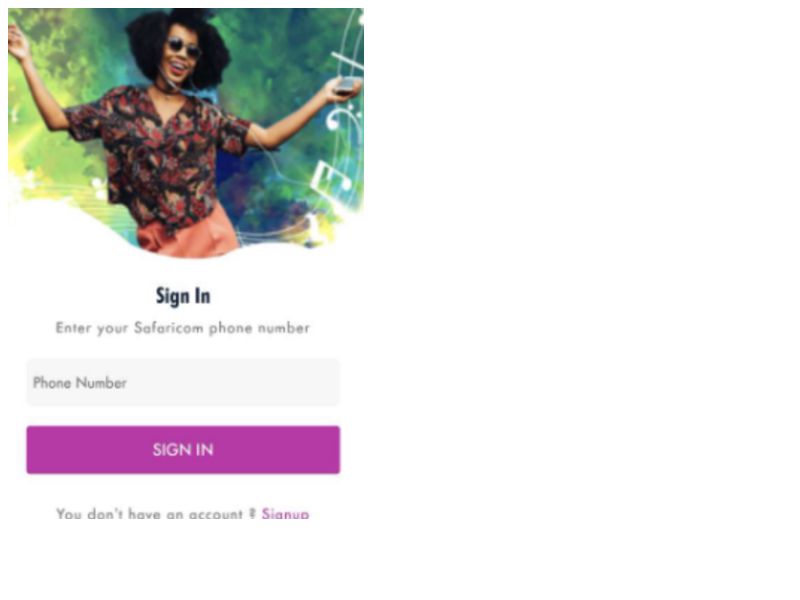
Task: Click the woman's raised hand at banner edge
Action: (19, 45)
